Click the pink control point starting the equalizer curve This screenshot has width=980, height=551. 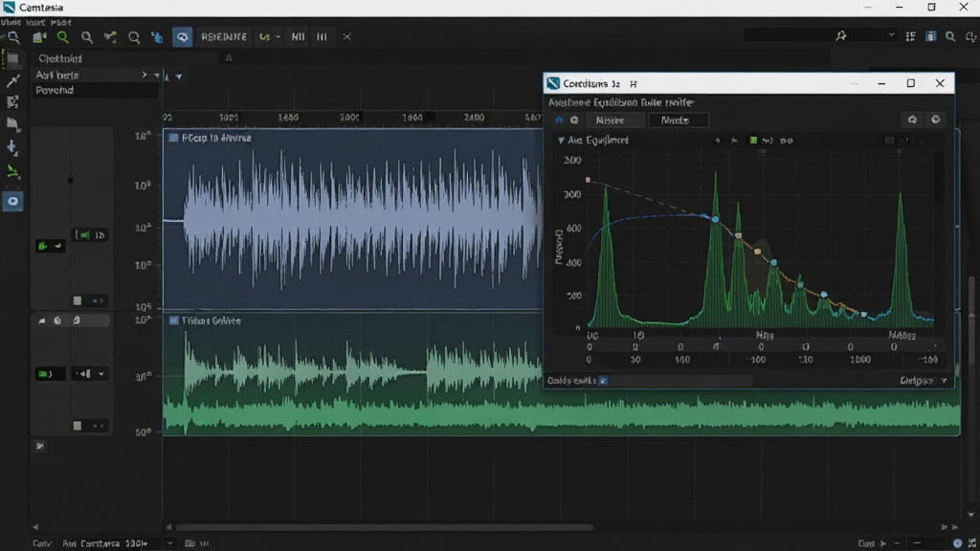coord(589,180)
